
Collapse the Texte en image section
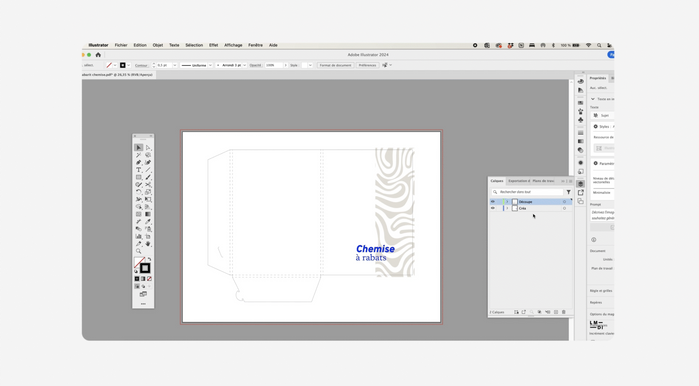pyautogui.click(x=593, y=99)
